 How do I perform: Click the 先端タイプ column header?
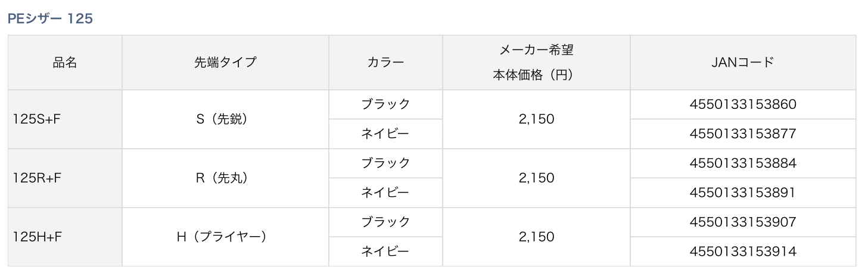pos(225,62)
